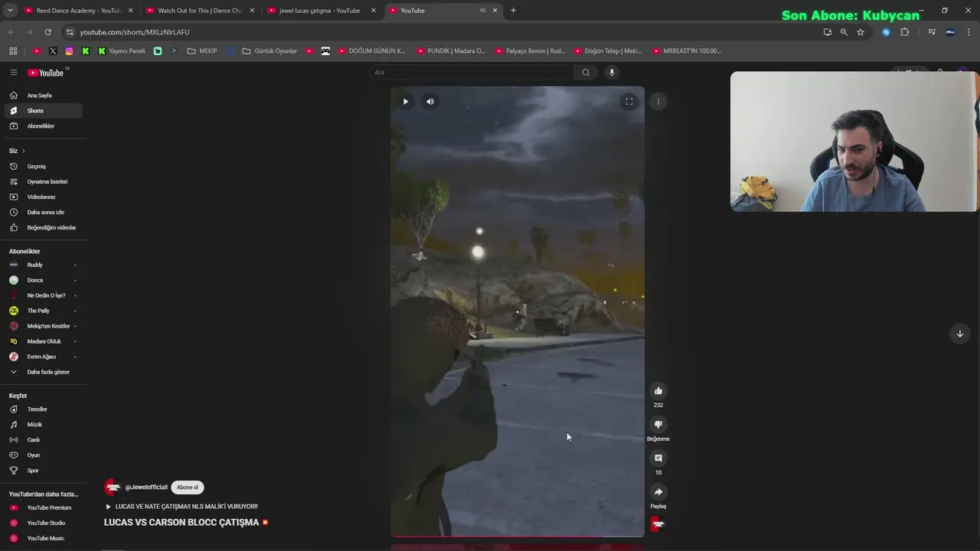Open the Shazam extension icon

tap(886, 32)
